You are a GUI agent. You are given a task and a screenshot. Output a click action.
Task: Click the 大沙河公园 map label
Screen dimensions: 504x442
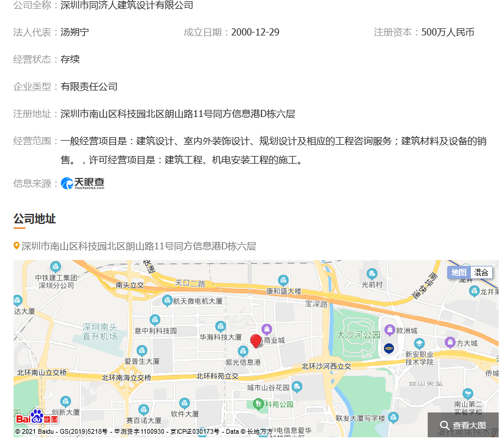pyautogui.click(x=358, y=335)
